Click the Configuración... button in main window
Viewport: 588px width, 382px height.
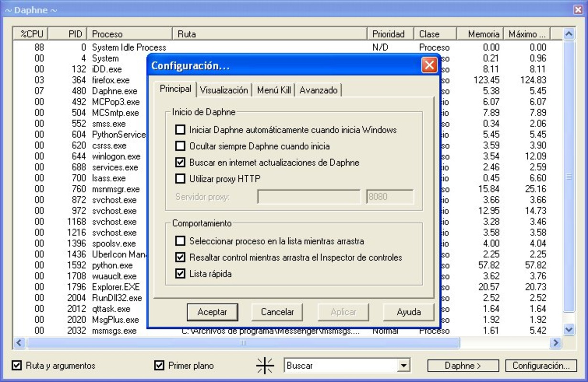tap(541, 366)
